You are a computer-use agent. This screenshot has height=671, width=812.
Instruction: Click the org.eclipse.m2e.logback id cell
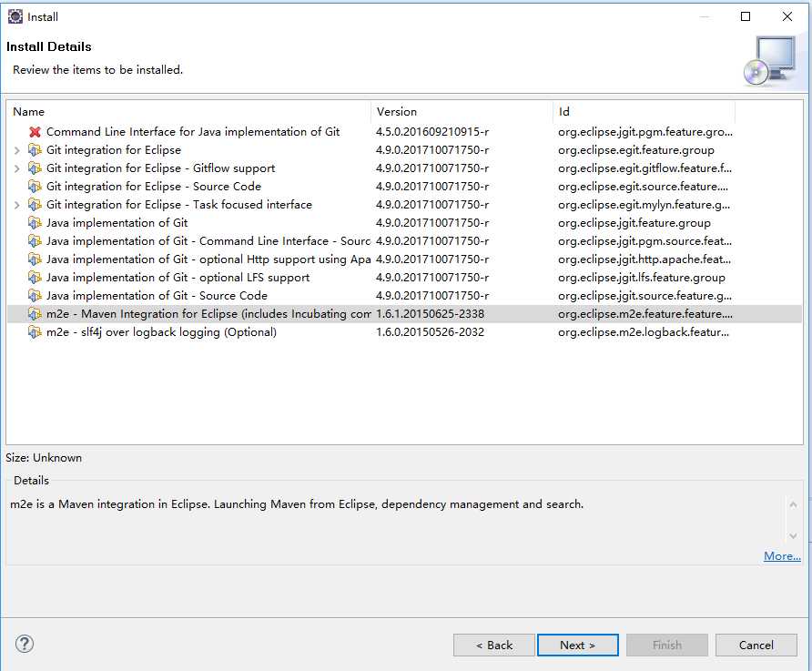click(x=644, y=332)
